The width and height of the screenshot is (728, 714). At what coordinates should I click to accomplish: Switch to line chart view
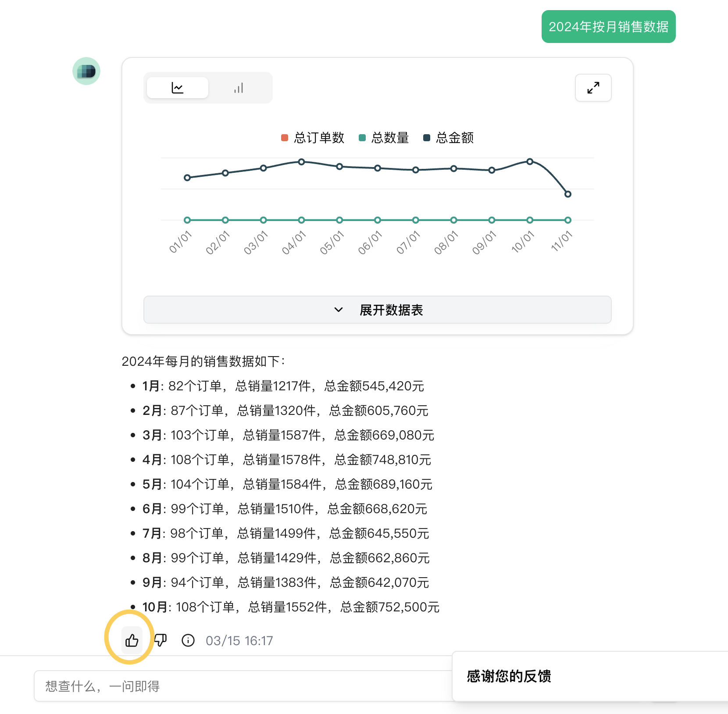click(177, 88)
